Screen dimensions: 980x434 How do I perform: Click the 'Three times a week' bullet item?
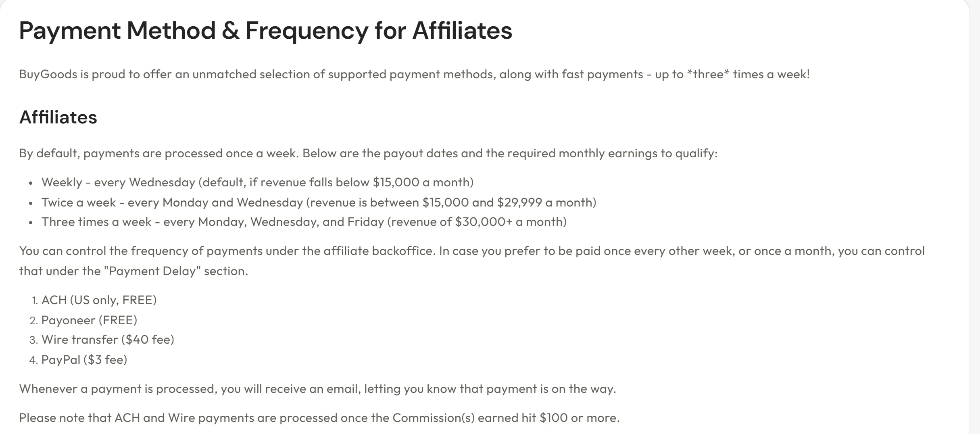click(x=304, y=222)
